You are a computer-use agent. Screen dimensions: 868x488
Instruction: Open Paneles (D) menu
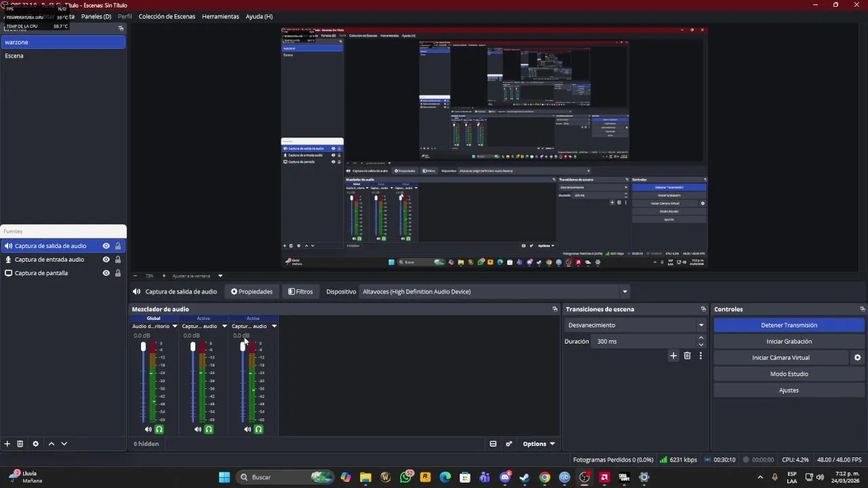pyautogui.click(x=96, y=16)
